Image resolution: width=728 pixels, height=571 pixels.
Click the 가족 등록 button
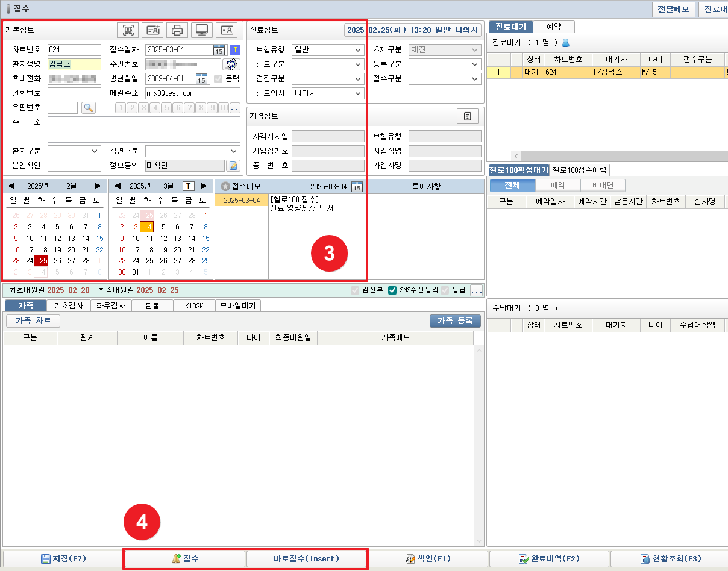(455, 321)
